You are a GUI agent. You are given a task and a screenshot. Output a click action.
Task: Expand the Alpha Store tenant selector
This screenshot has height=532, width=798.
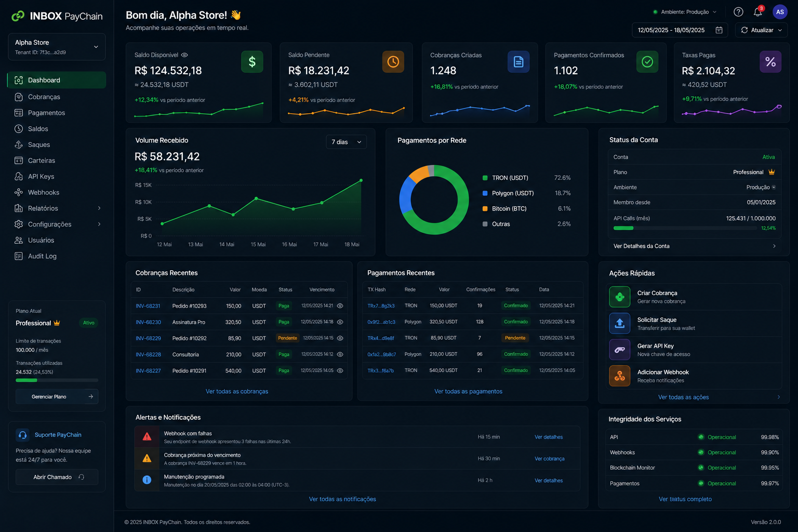click(x=57, y=47)
